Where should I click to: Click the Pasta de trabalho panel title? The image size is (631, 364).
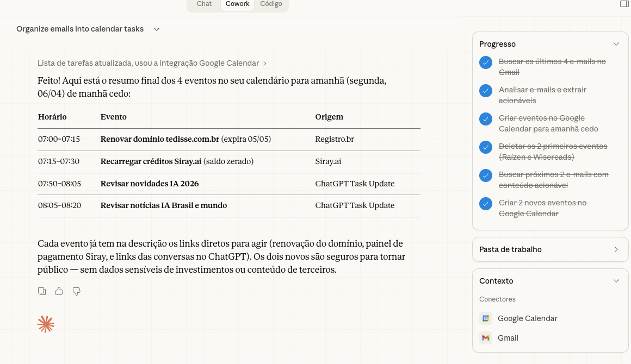click(x=510, y=249)
